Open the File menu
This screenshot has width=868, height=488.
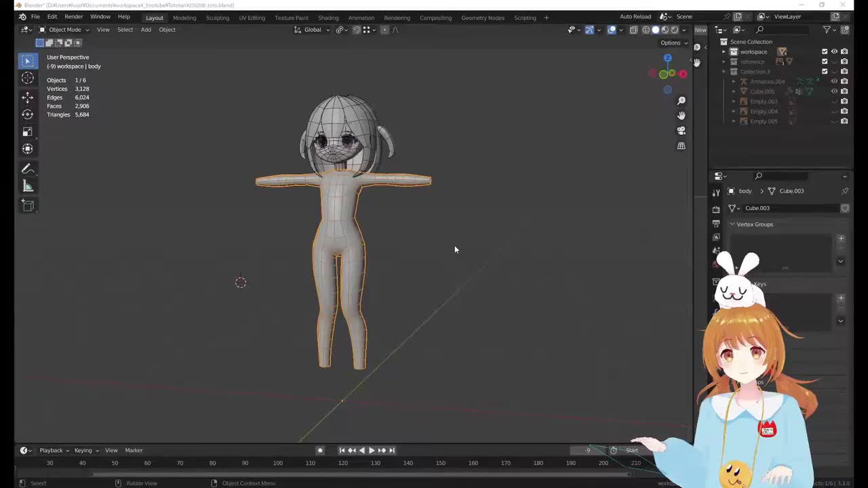(x=35, y=17)
